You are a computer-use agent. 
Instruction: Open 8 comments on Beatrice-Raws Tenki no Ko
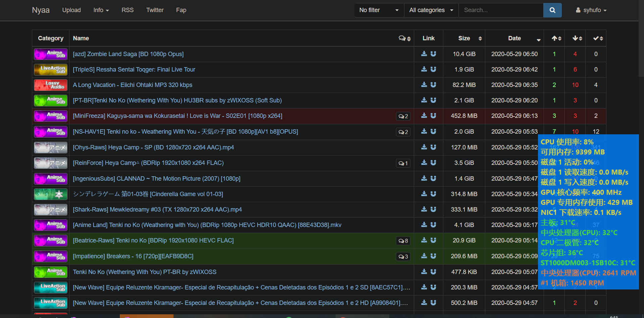pyautogui.click(x=403, y=241)
